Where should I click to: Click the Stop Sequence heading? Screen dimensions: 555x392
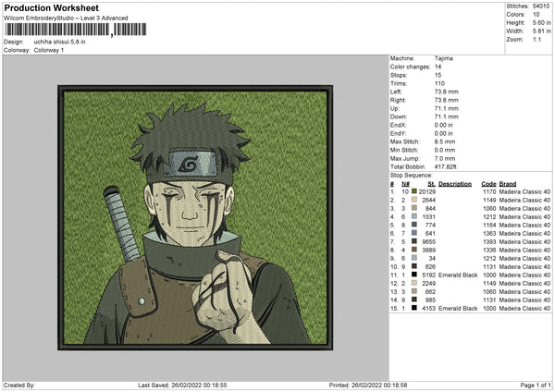[x=412, y=175]
